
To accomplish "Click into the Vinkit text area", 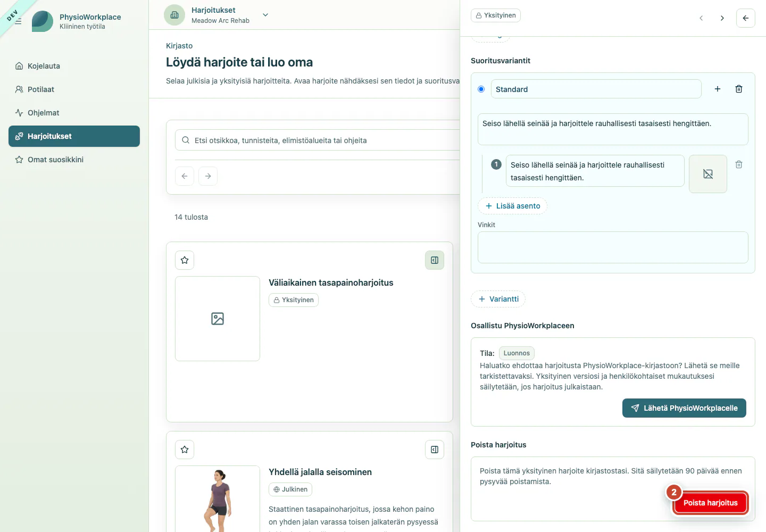I will tap(613, 247).
